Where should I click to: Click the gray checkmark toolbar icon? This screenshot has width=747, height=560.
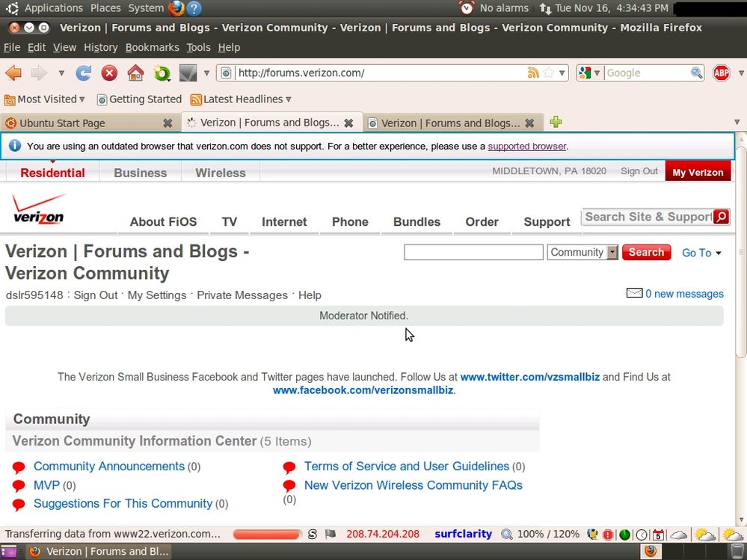coord(188,73)
